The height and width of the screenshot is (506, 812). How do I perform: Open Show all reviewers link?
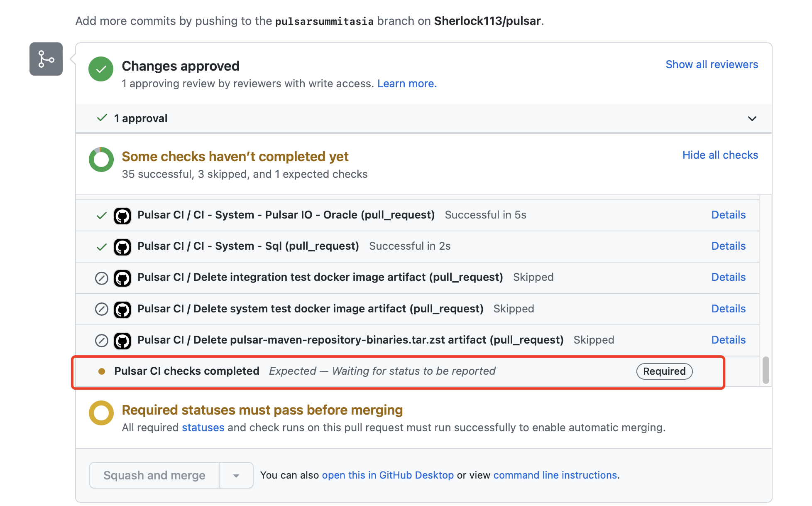coord(712,64)
